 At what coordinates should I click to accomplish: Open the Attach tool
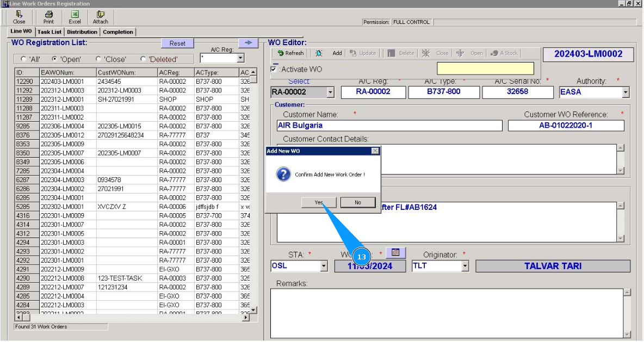(101, 17)
